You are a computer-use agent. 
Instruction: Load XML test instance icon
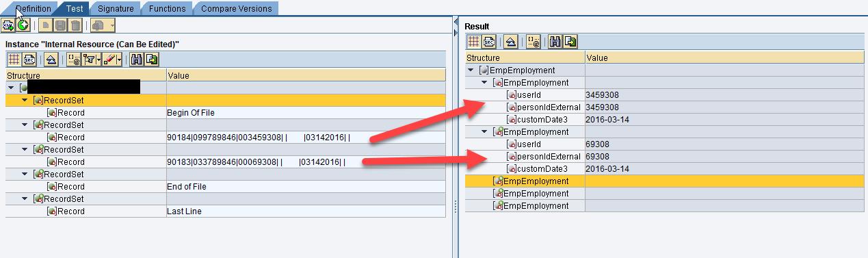pos(8,25)
